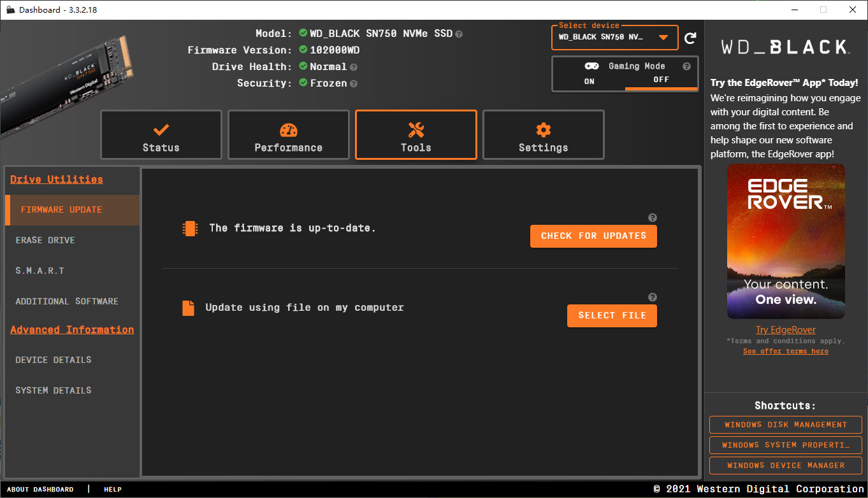Turn Gaming Mode ON

point(590,81)
